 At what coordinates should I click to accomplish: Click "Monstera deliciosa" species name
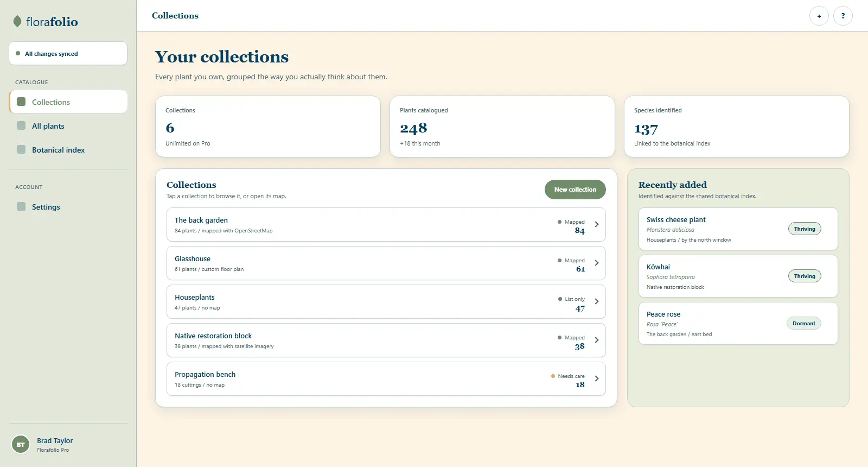671,230
